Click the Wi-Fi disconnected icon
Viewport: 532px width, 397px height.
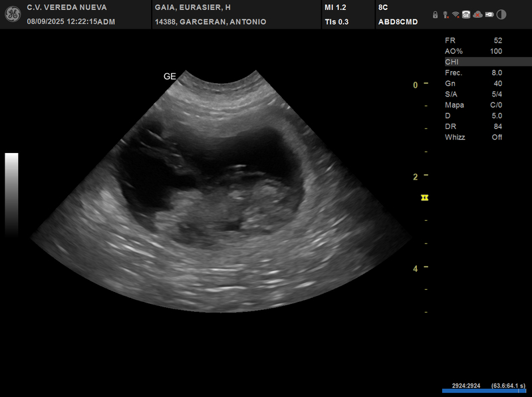pyautogui.click(x=456, y=15)
